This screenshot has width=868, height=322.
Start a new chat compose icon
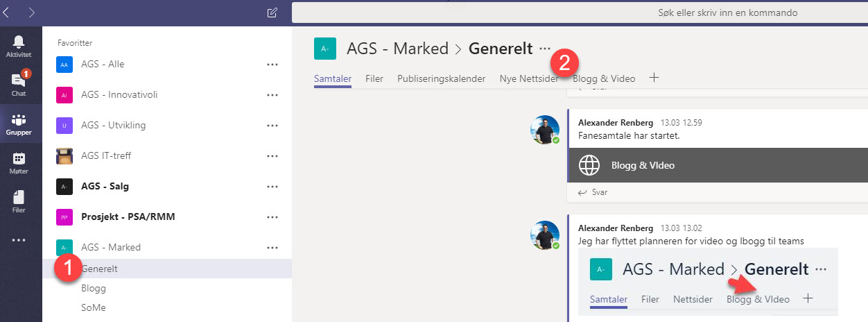(x=272, y=12)
